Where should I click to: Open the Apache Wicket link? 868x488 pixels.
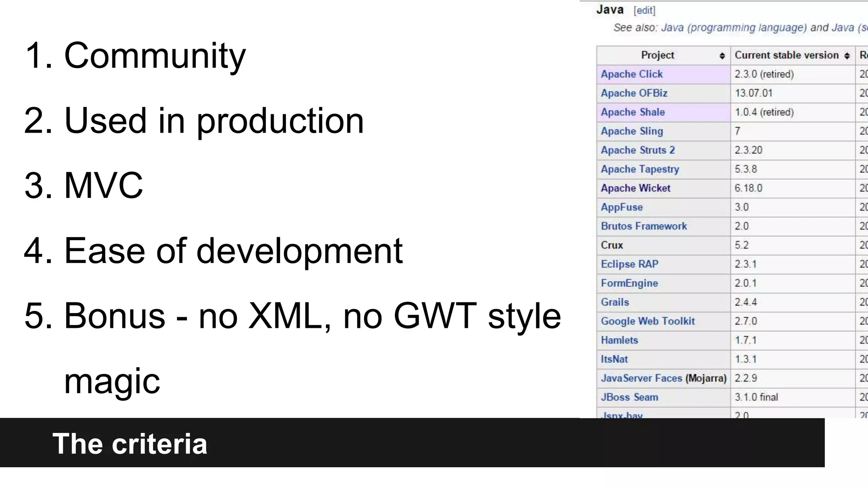pos(636,188)
